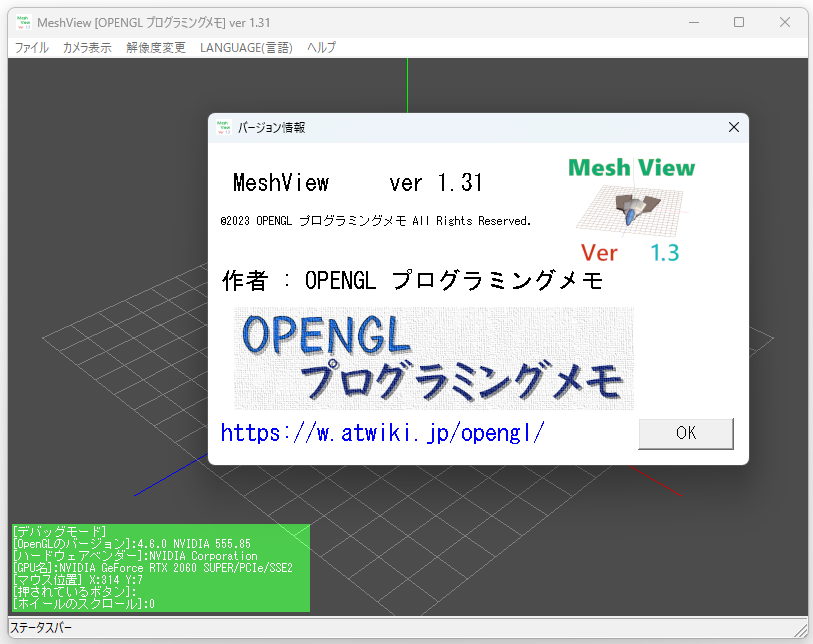The height and width of the screenshot is (644, 813).
Task: Click the ホイールのスクロール:0 line
Action: click(83, 604)
